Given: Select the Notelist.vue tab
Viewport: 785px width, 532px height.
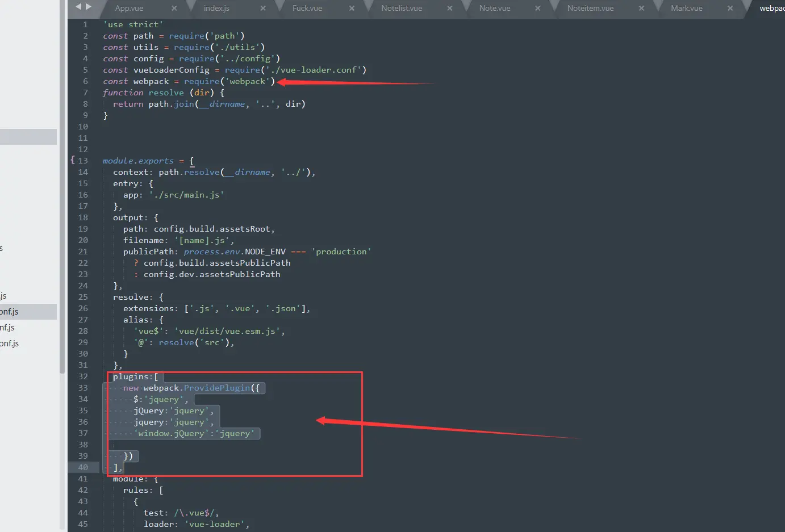Looking at the screenshot, I should (x=402, y=8).
